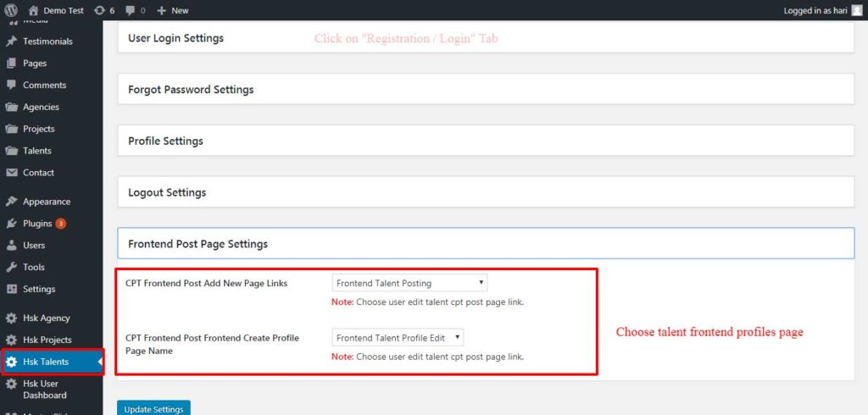868x415 pixels.
Task: Open the Frontend Talent Profile Edit dropdown
Action: (x=398, y=337)
